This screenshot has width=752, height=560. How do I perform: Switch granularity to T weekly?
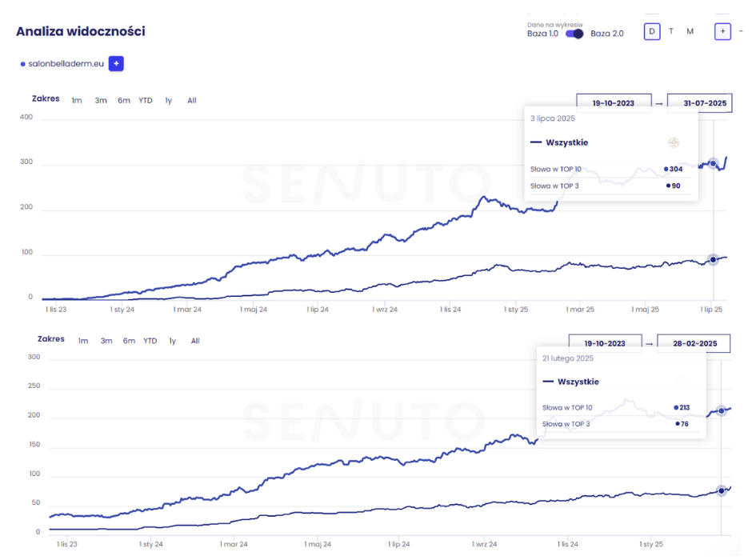tap(671, 32)
